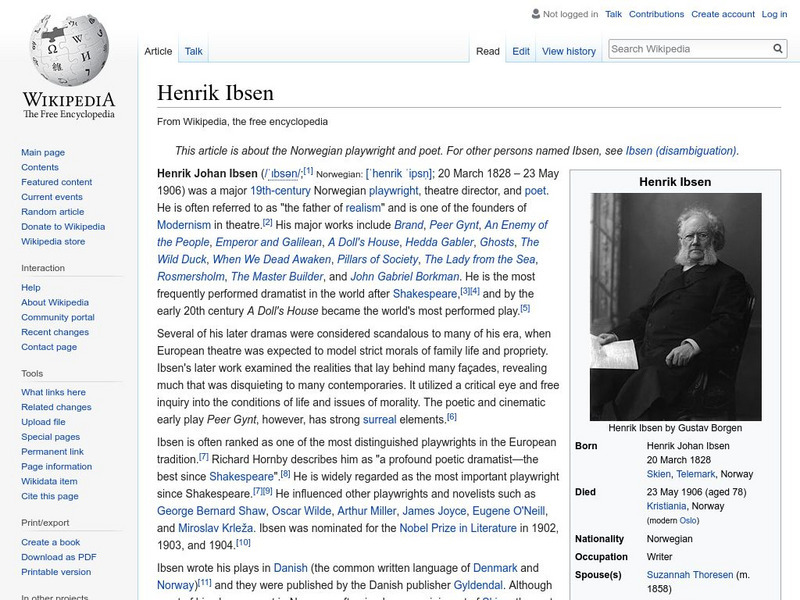
Task: Open the Edit tab
Action: pos(522,51)
